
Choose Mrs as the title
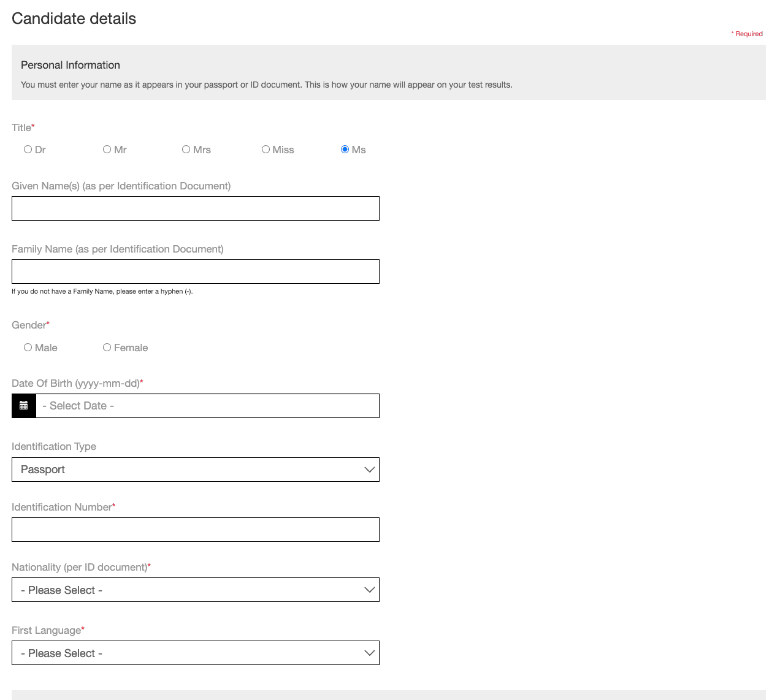point(186,150)
